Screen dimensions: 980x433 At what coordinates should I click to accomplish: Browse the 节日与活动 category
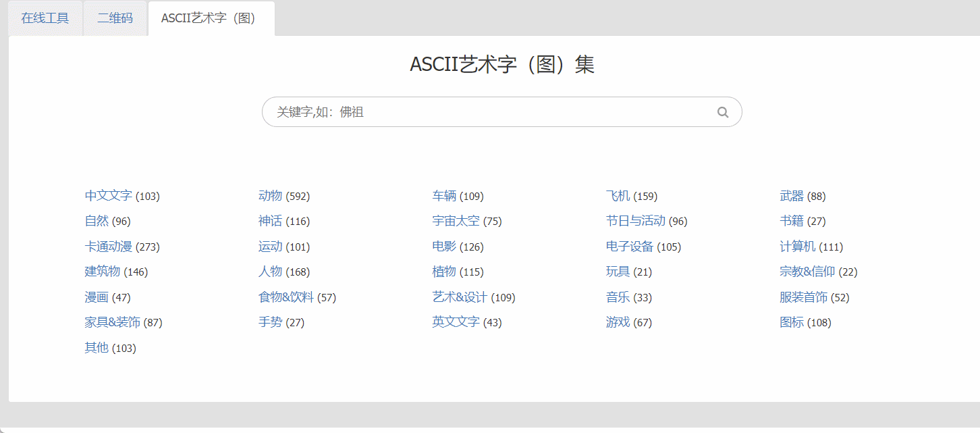(x=636, y=221)
